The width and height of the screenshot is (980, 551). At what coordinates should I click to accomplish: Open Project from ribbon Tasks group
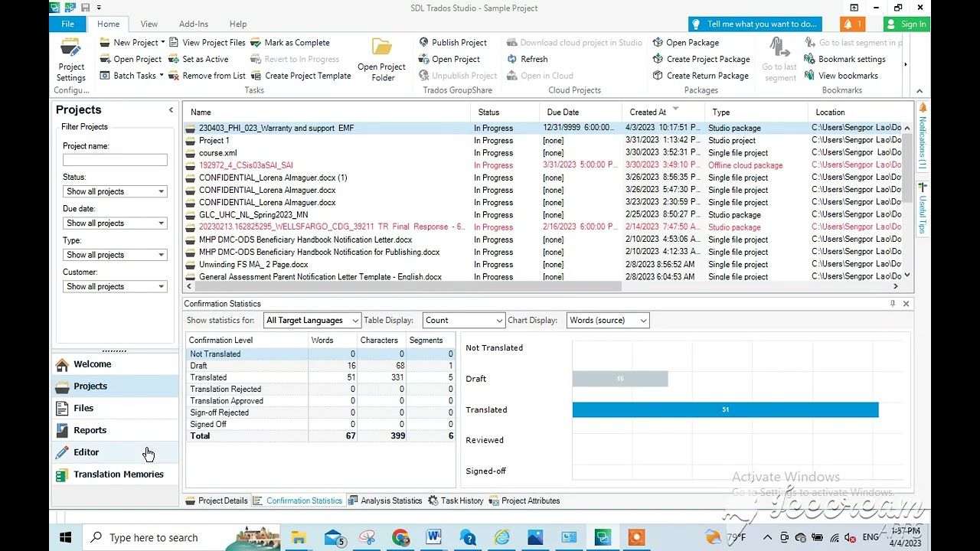coord(130,59)
